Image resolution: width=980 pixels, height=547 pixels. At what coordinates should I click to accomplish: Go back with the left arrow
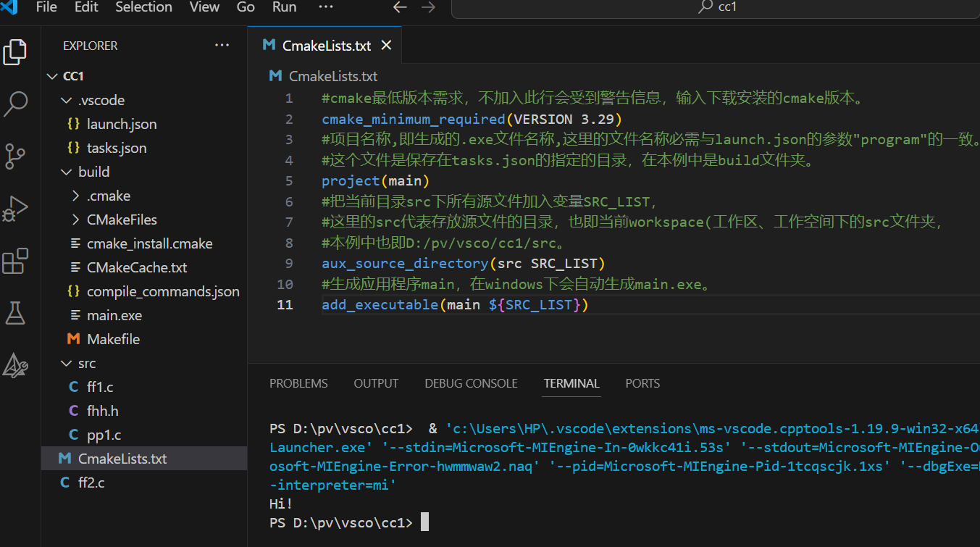[x=400, y=7]
